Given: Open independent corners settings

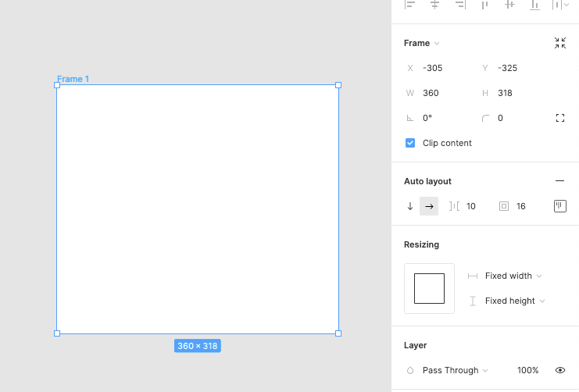Looking at the screenshot, I should tap(560, 118).
